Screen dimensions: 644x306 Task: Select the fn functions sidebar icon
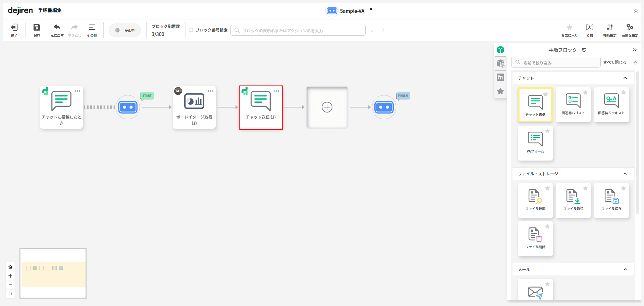click(500, 77)
